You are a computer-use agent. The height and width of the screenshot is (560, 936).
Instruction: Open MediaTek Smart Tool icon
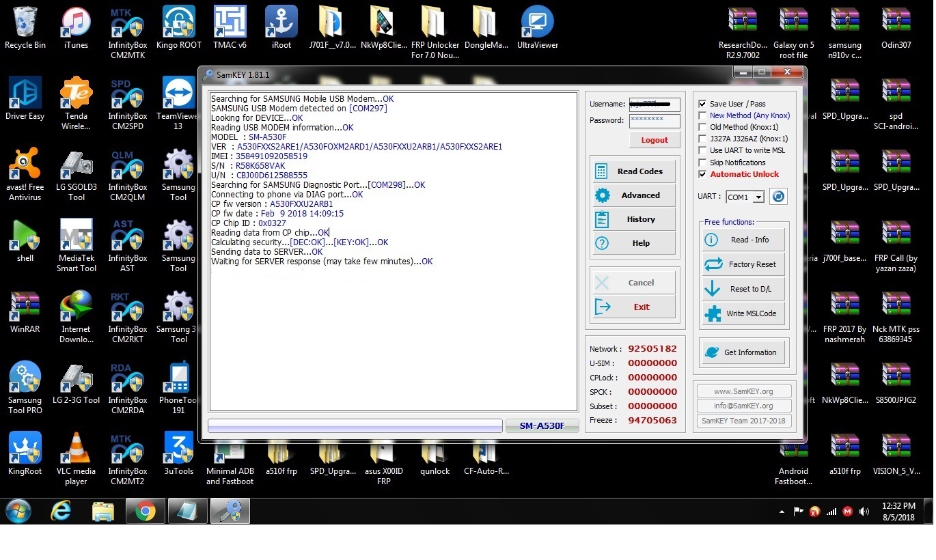coord(76,247)
